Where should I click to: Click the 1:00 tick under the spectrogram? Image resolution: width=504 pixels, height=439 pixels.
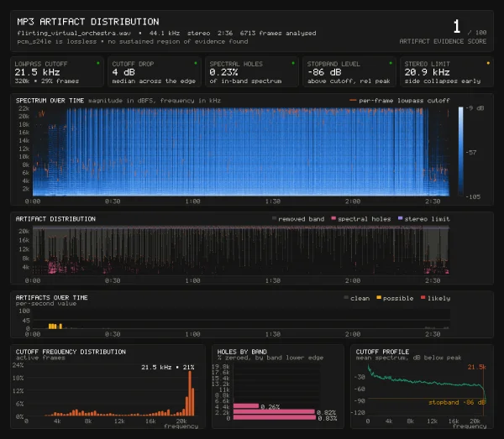[193, 201]
